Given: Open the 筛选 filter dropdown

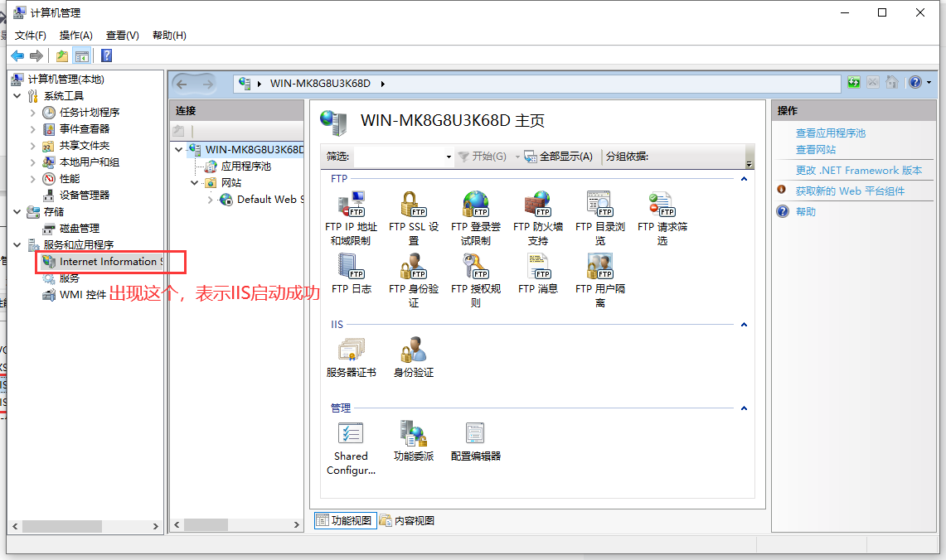Looking at the screenshot, I should pyautogui.click(x=449, y=157).
